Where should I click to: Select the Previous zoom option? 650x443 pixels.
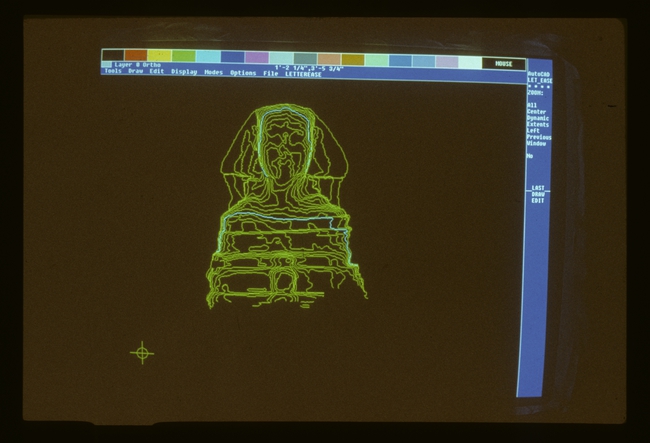click(x=538, y=138)
